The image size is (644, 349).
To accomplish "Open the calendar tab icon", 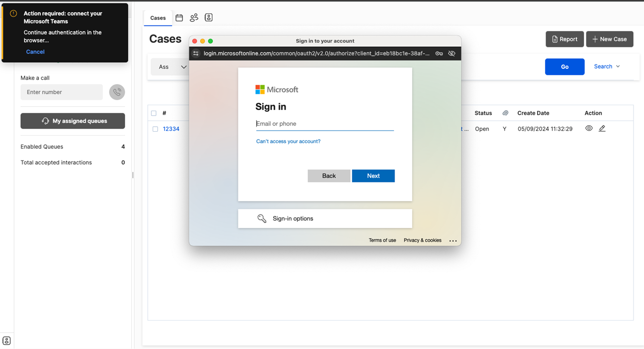I will 179,17.
